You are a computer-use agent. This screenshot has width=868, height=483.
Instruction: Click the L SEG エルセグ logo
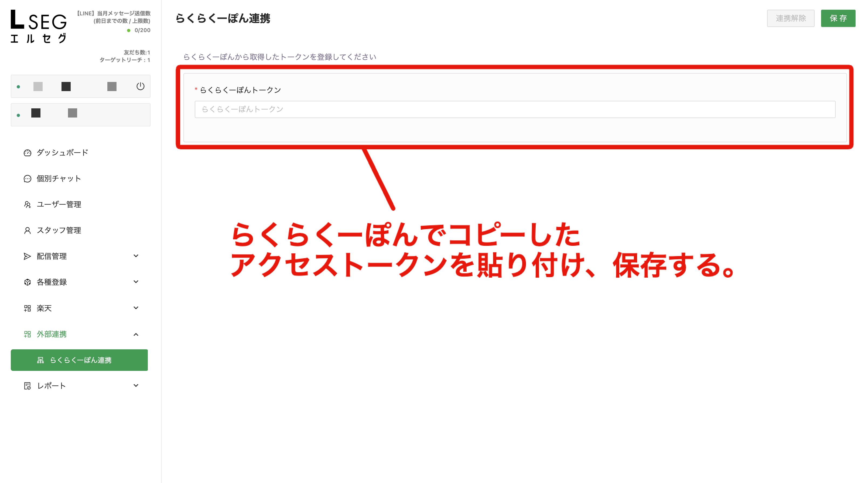click(38, 26)
